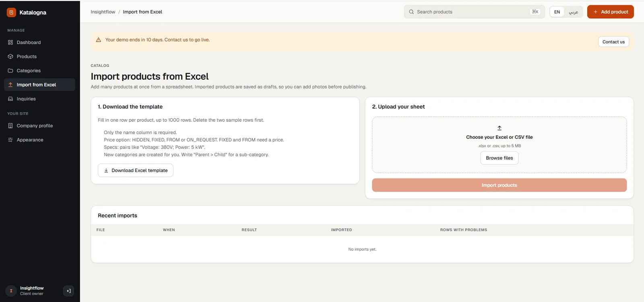Open Company profile page
This screenshot has width=644, height=302.
39,125
